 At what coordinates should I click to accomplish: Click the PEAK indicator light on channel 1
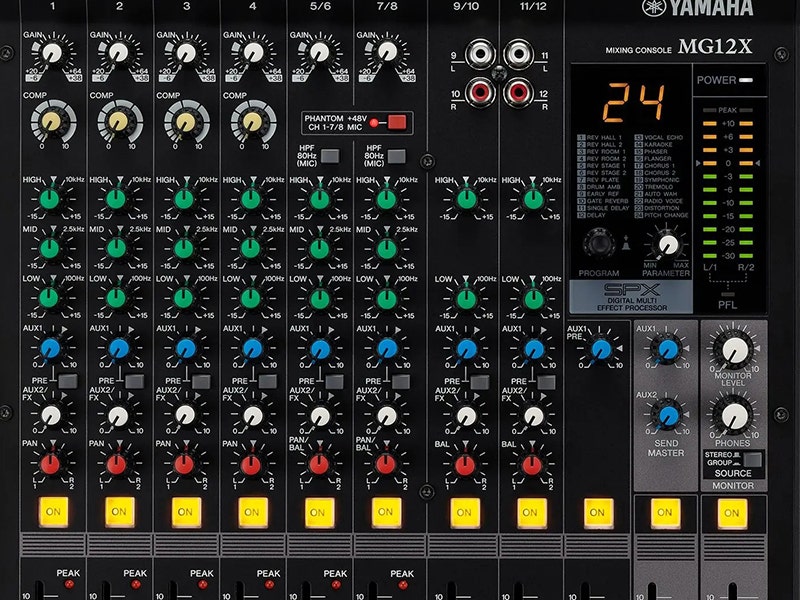click(69, 585)
